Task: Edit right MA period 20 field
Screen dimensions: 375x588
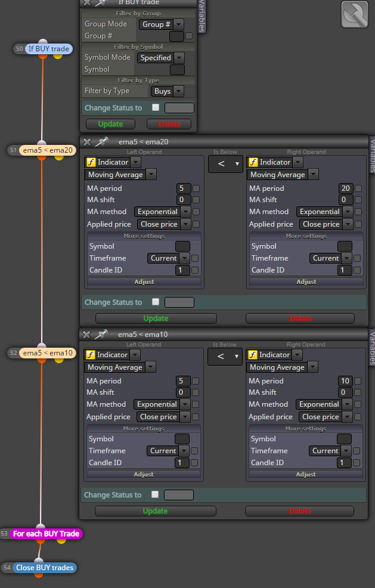Action: (x=346, y=188)
